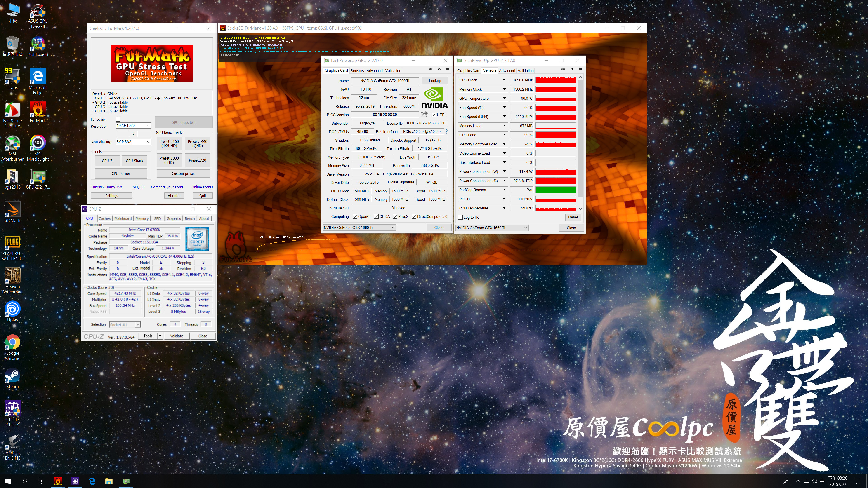Open hamburger menu in GPU-Z Sensors window
868x488 pixels.
point(580,69)
